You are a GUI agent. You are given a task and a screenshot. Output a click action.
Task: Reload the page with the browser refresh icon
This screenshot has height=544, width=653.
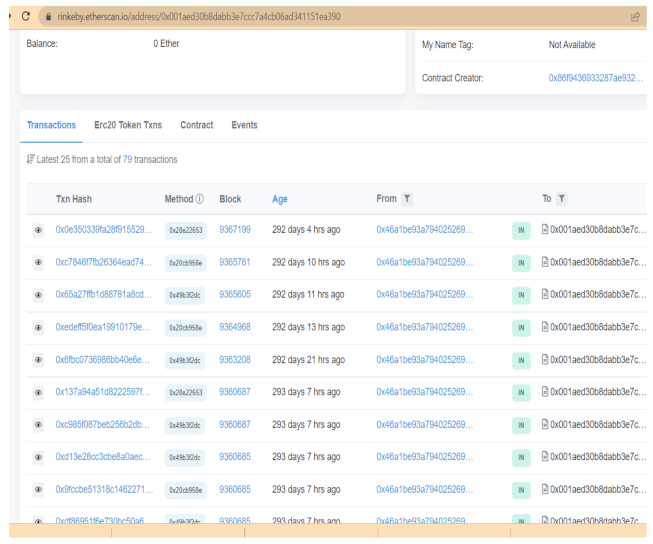[x=24, y=16]
